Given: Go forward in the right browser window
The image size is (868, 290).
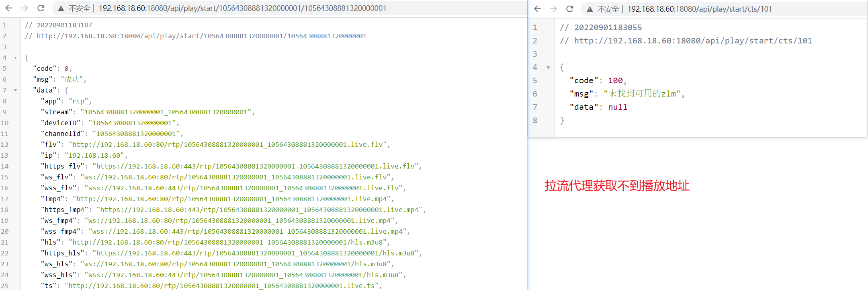Looking at the screenshot, I should point(553,9).
